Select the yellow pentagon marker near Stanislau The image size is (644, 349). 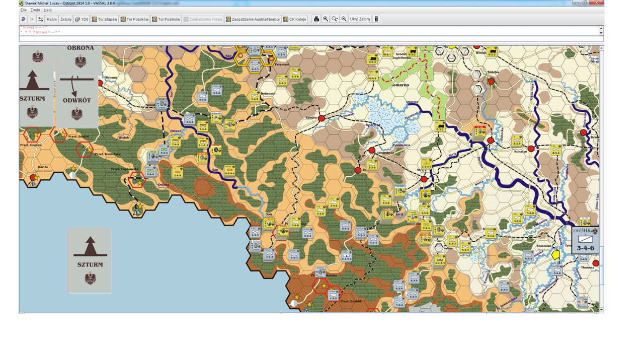pos(556,255)
